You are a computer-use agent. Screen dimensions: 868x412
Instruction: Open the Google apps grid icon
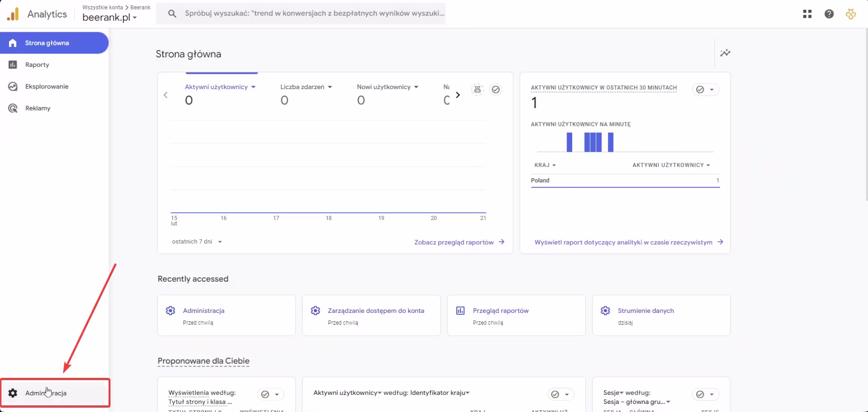pos(807,14)
